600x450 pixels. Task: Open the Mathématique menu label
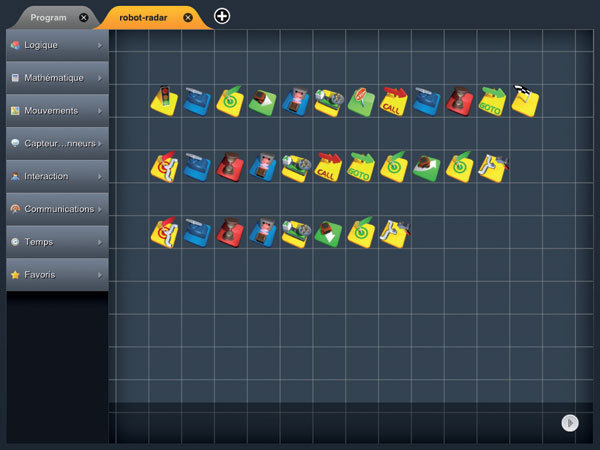[54, 78]
